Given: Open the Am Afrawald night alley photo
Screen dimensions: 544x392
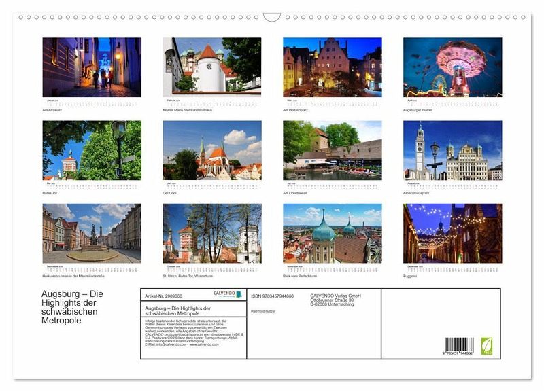Looking at the screenshot, I should pos(92,67).
